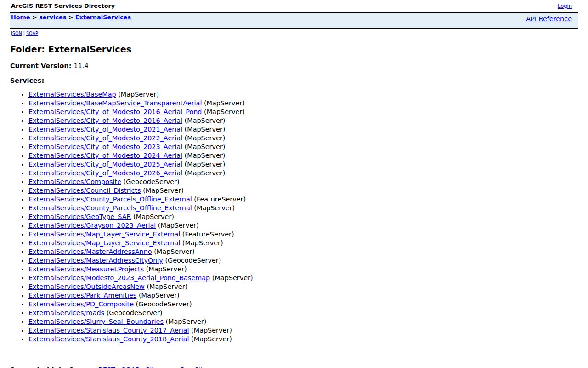Open Council_Districts map service
Image resolution: width=588 pixels, height=368 pixels.
[x=85, y=190]
